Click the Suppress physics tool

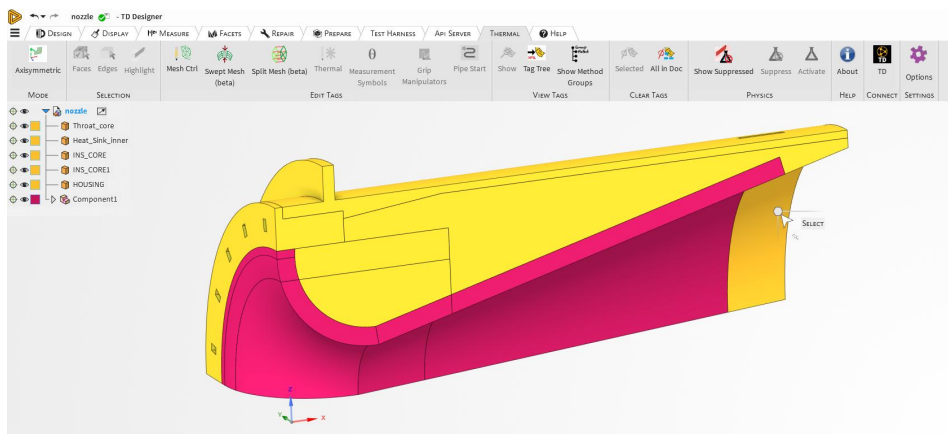[776, 60]
